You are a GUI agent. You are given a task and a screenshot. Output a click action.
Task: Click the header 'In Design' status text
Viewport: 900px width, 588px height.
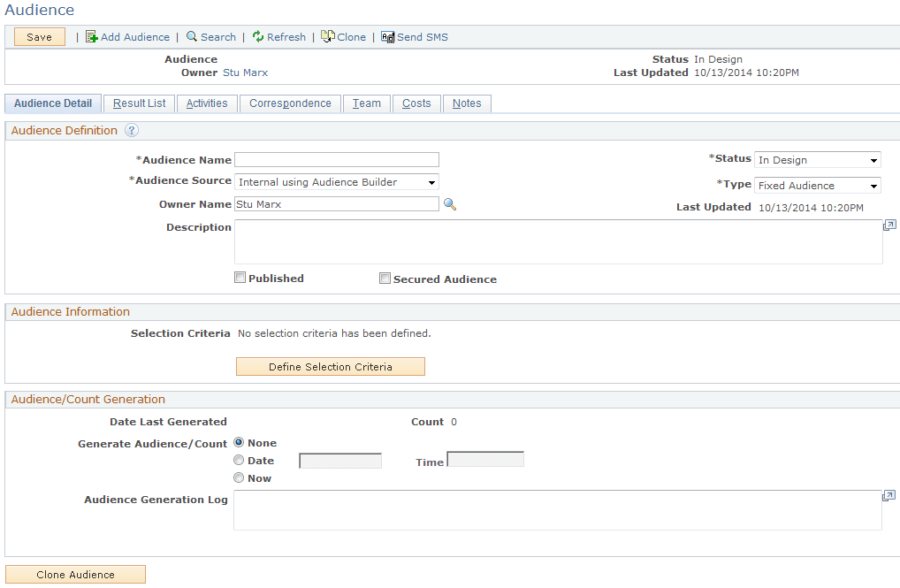[x=718, y=59]
